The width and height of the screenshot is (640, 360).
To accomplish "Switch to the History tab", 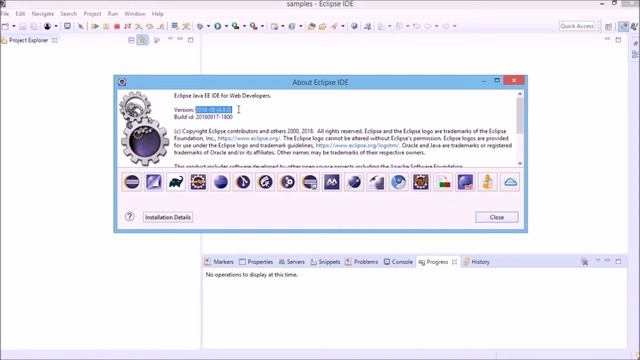I will pos(476,262).
